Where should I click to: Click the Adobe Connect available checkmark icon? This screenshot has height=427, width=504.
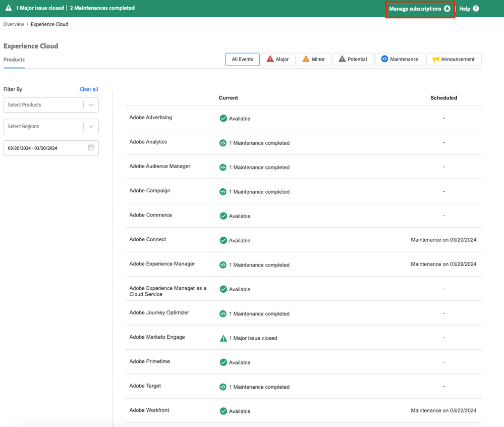223,240
